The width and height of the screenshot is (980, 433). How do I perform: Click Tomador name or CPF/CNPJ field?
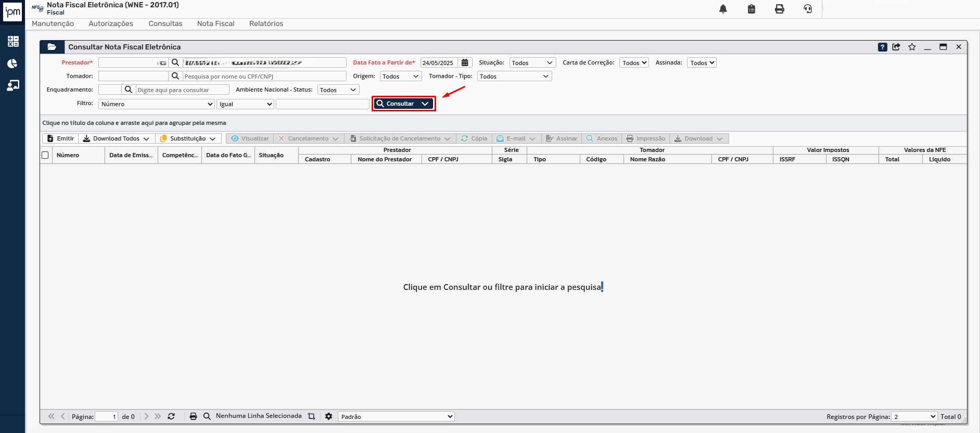pyautogui.click(x=264, y=76)
